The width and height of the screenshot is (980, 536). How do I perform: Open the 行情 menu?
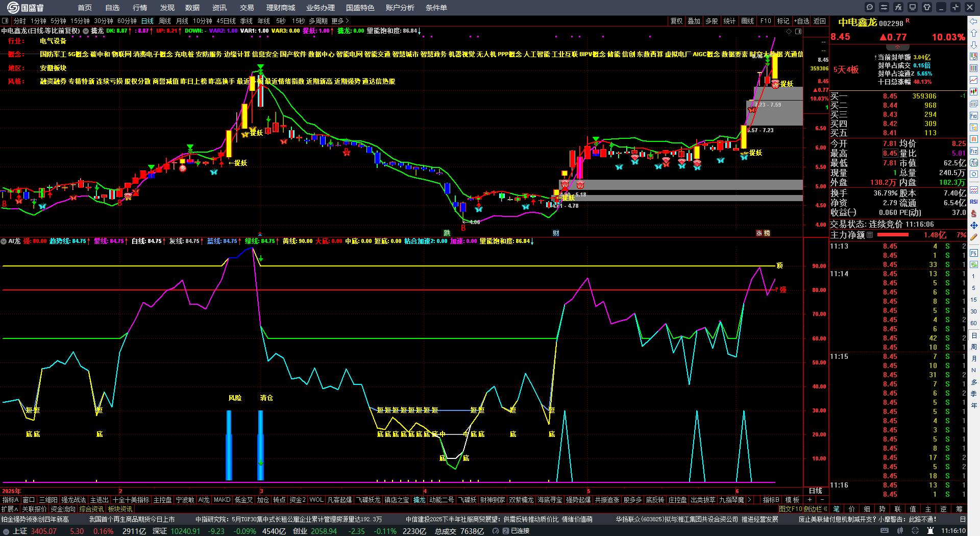coord(140,8)
